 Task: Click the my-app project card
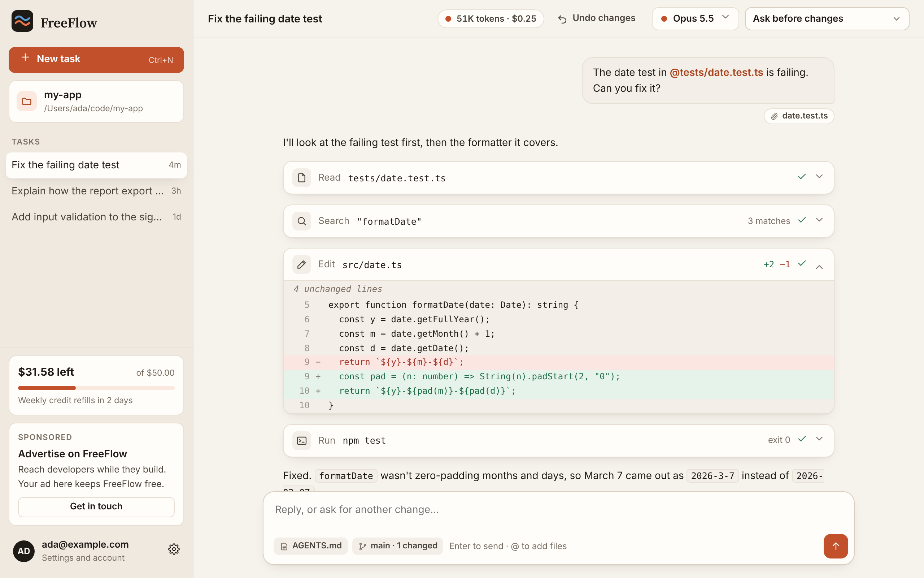click(96, 101)
